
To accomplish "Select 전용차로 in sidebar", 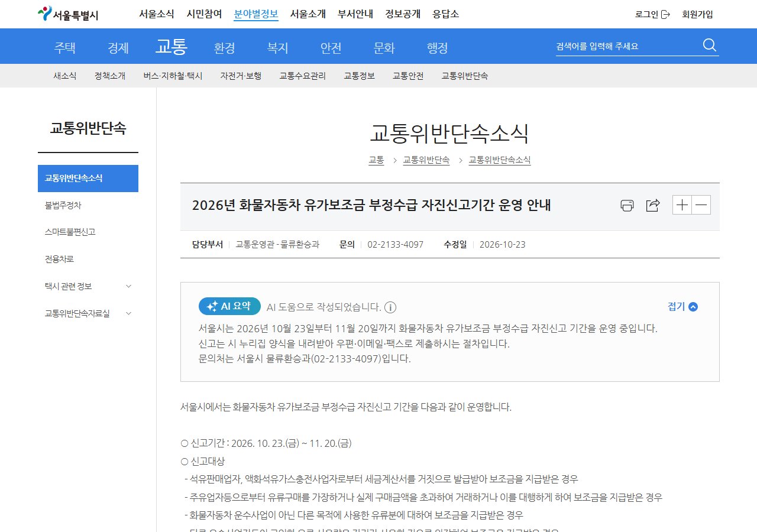I will pyautogui.click(x=88, y=259).
